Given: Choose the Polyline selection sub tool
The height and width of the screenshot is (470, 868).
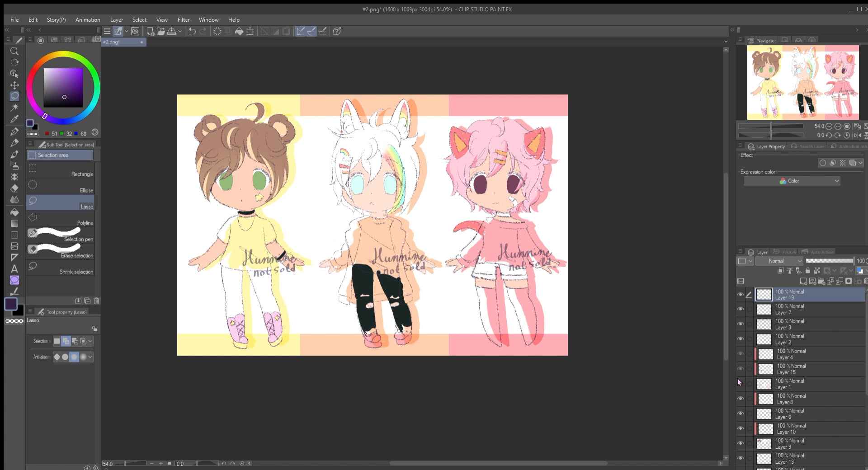Looking at the screenshot, I should [x=60, y=219].
